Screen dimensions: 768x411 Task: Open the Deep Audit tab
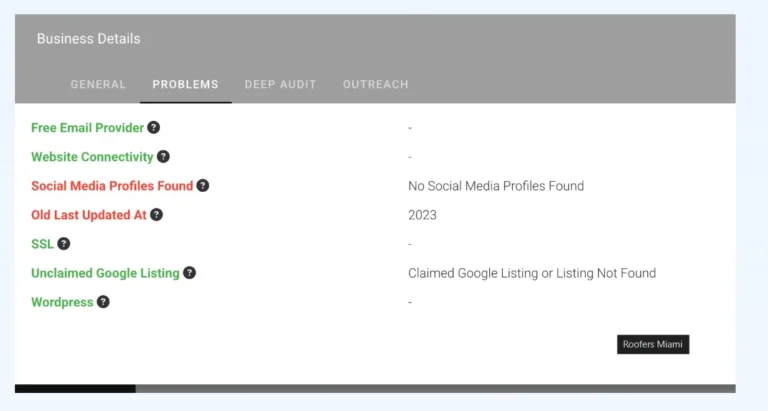(280, 84)
